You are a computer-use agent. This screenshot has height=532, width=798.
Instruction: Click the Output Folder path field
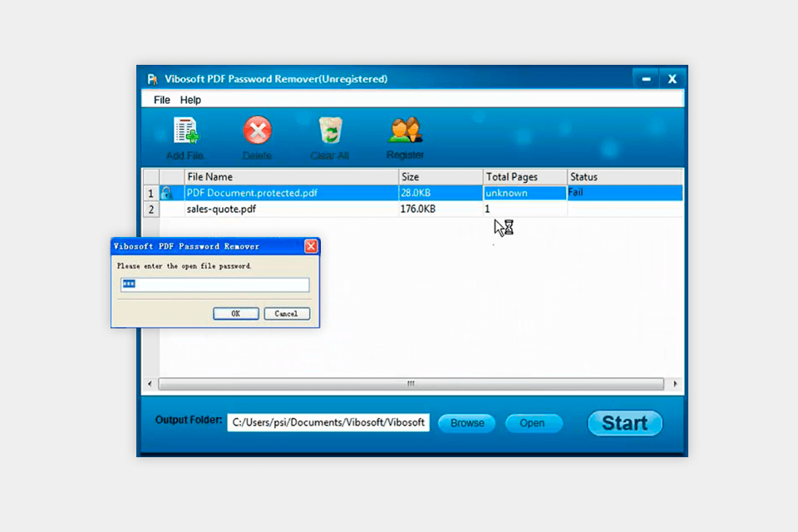pyautogui.click(x=328, y=422)
